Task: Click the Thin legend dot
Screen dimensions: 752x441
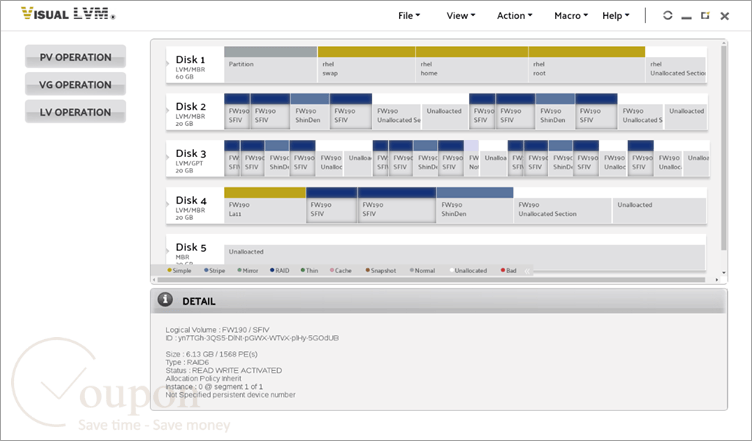Action: tap(303, 270)
